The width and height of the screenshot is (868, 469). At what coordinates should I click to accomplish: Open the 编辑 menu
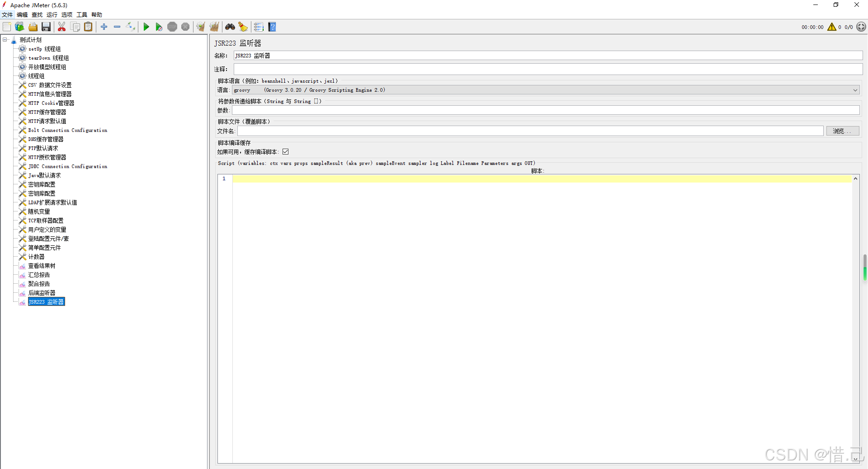pos(22,15)
